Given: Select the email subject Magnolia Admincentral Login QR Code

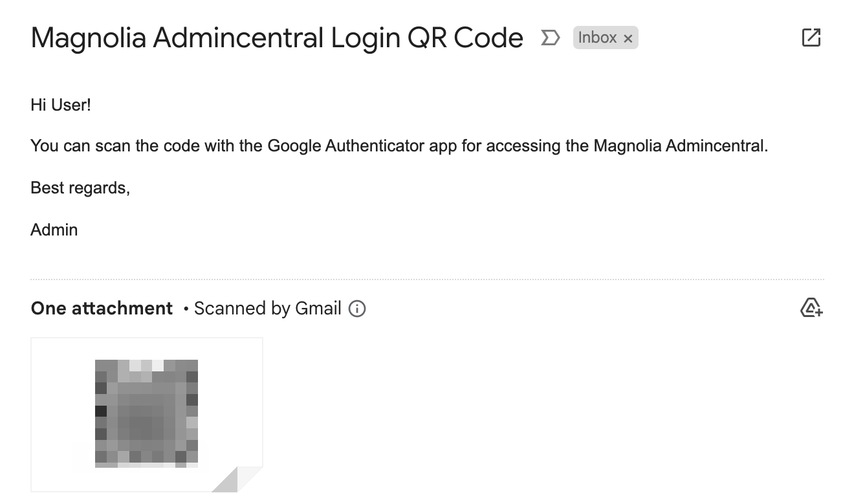Looking at the screenshot, I should (x=277, y=38).
